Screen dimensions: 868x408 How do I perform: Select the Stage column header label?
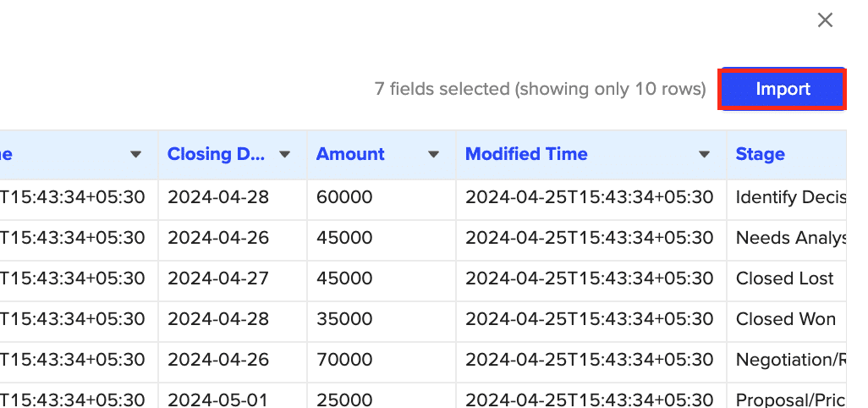[760, 154]
